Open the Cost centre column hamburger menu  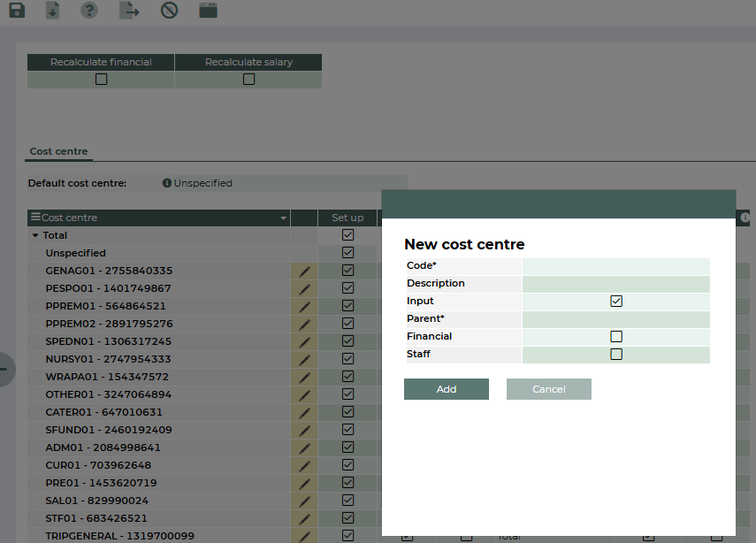tap(35, 218)
